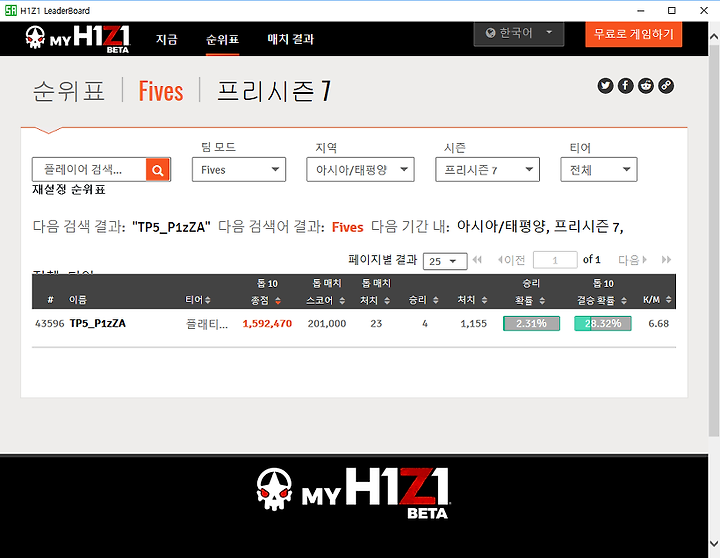The height and width of the screenshot is (558, 720).
Task: Click the page number input box
Action: click(x=555, y=260)
